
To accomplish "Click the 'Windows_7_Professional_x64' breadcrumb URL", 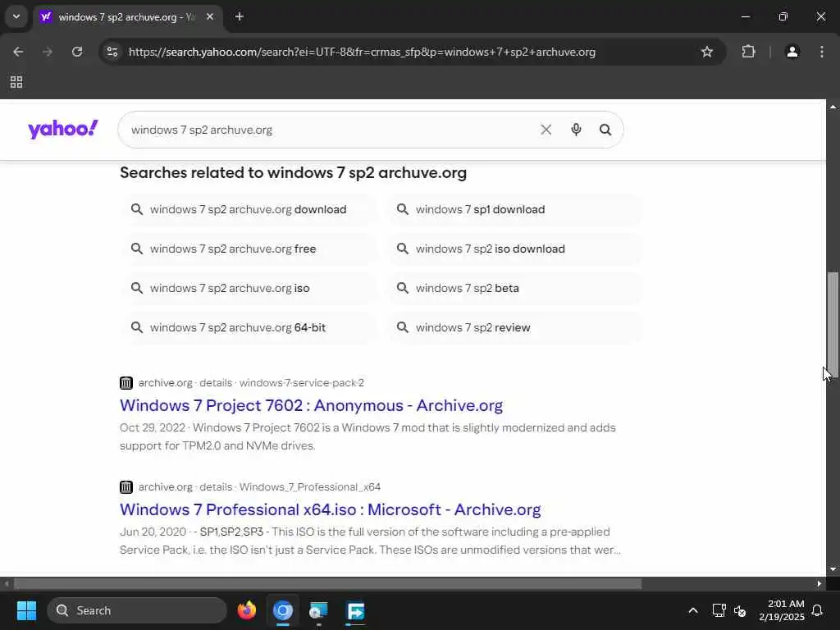I will pyautogui.click(x=309, y=487).
